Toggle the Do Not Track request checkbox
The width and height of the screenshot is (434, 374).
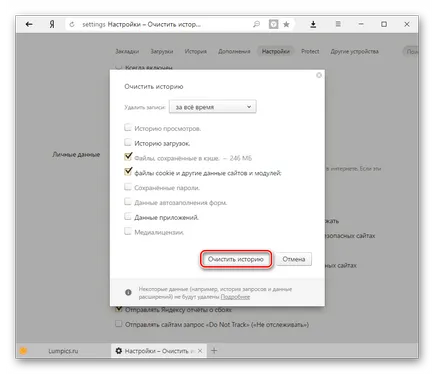tap(118, 324)
